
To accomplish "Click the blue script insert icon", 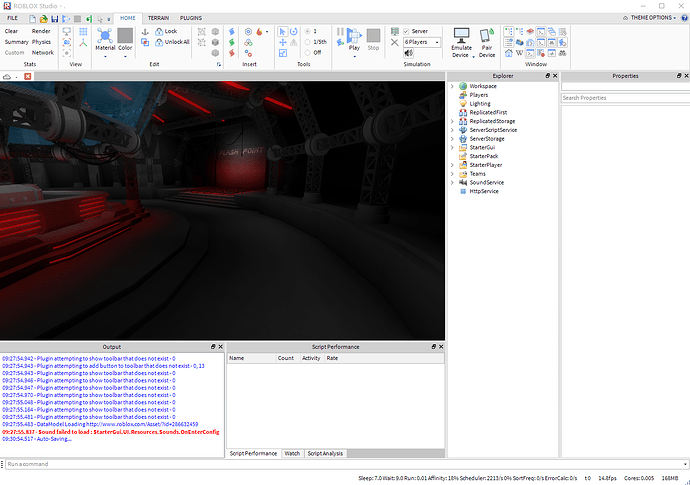I will tap(231, 32).
